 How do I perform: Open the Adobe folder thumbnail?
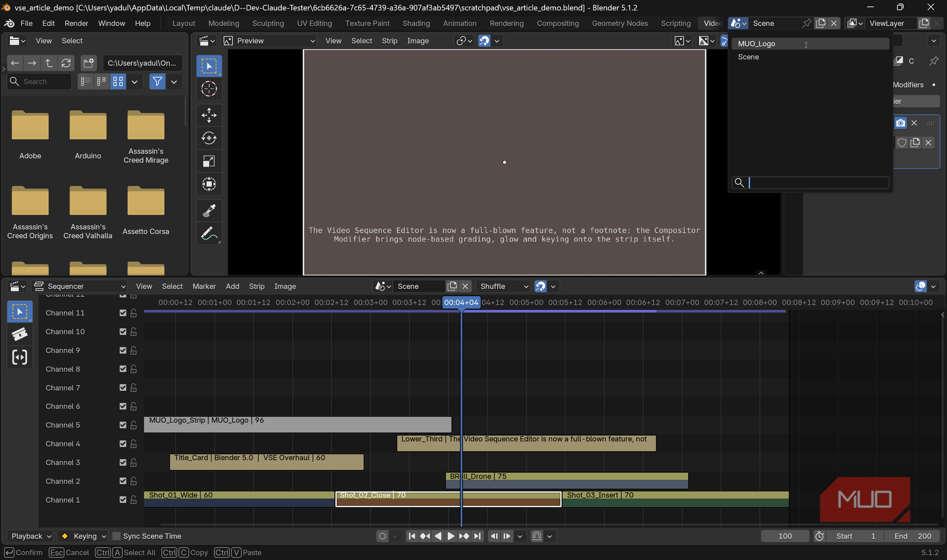pos(30,135)
